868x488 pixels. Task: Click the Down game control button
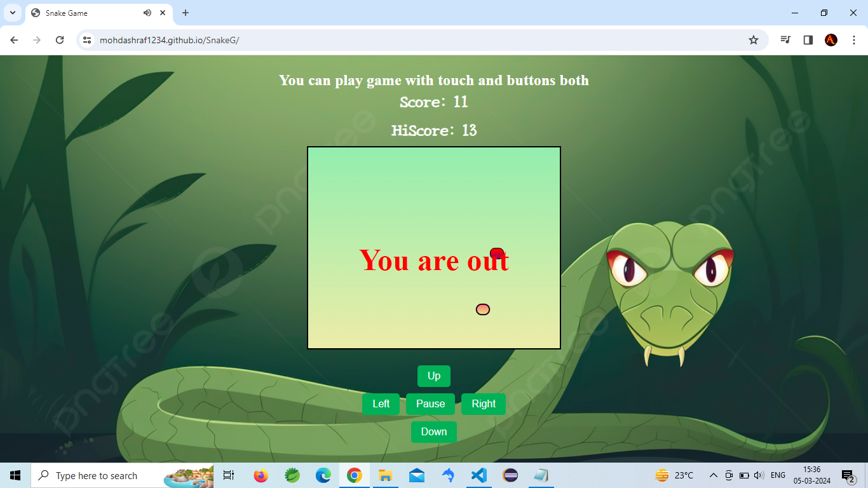click(x=433, y=431)
